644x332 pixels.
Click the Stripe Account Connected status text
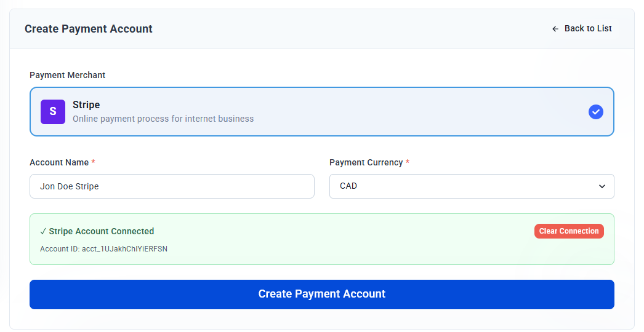pyautogui.click(x=97, y=231)
